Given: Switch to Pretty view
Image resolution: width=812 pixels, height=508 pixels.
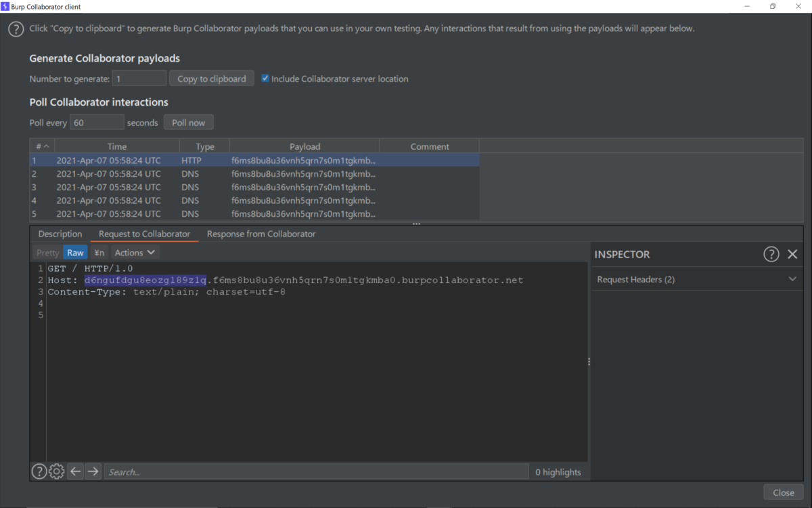Looking at the screenshot, I should click(x=47, y=253).
